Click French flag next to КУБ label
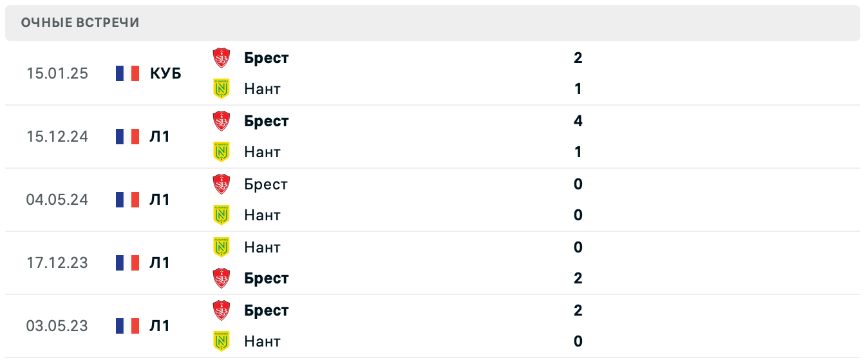The width and height of the screenshot is (868, 362). (x=127, y=73)
